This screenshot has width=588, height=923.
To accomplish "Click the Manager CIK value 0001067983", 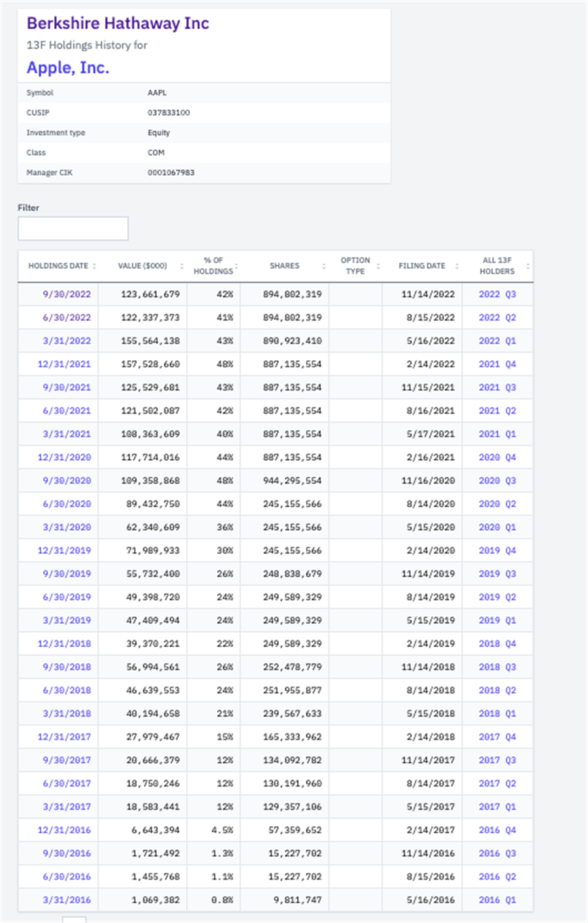I will (x=171, y=173).
